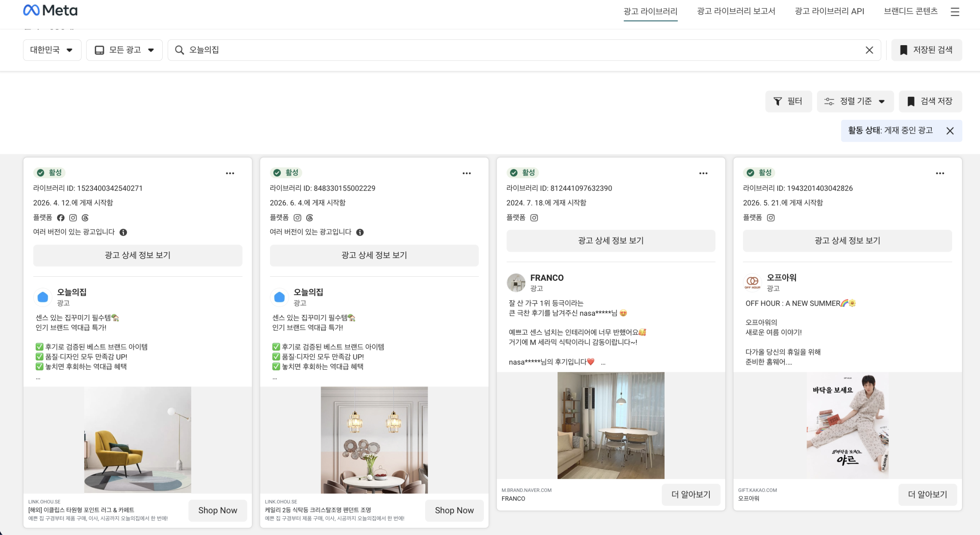Select 라이브러리 ID: 1523400342540271 text

pos(88,188)
